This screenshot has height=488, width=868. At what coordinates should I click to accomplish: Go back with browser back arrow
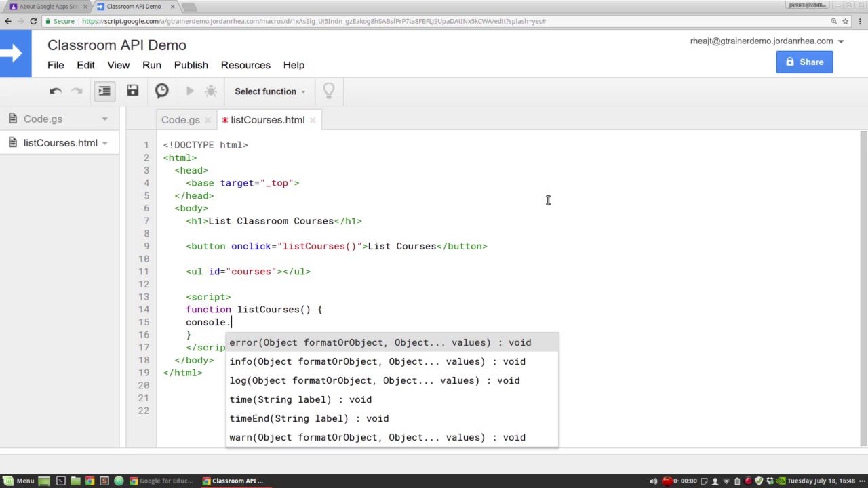(x=8, y=21)
